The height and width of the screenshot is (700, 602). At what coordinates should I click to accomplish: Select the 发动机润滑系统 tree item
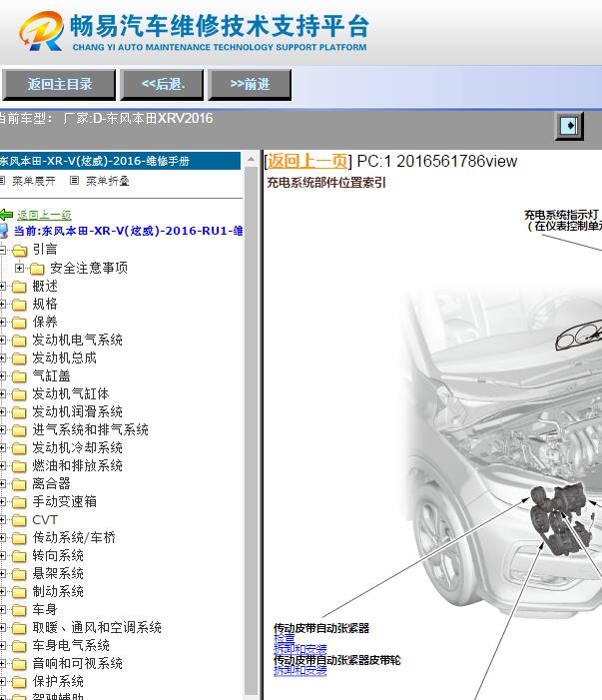(77, 411)
